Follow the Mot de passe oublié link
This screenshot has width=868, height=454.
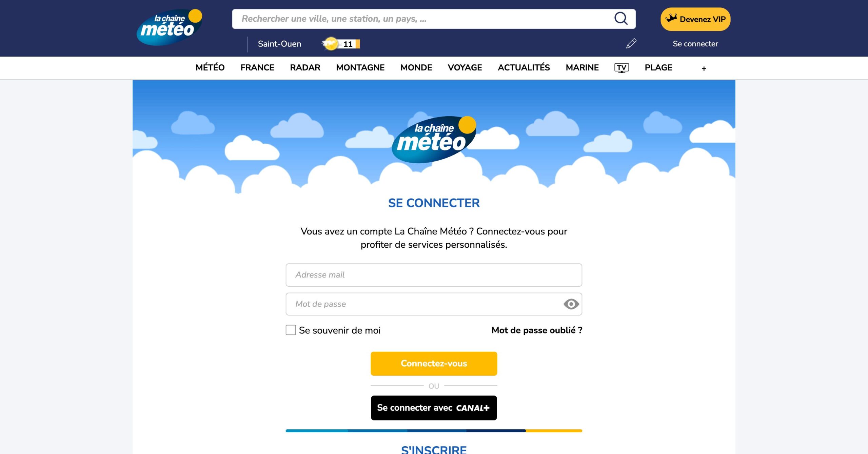point(537,330)
